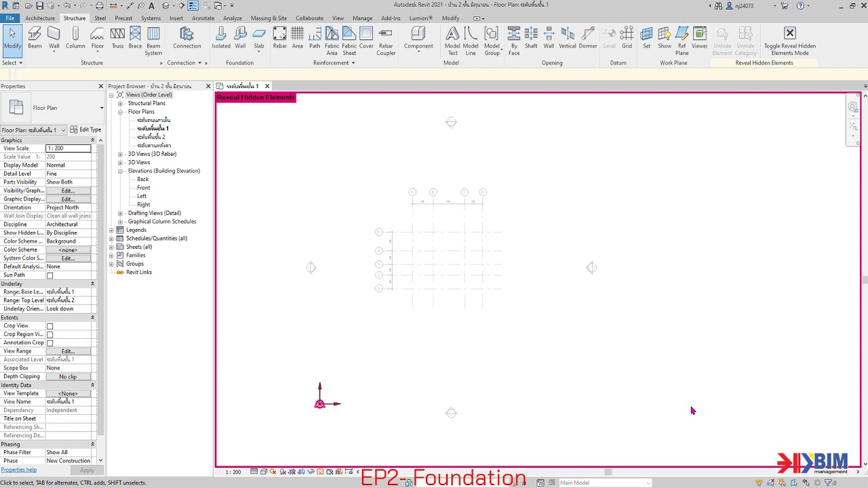Enable the Sun Path checkbox
The width and height of the screenshot is (868, 488).
tap(50, 275)
